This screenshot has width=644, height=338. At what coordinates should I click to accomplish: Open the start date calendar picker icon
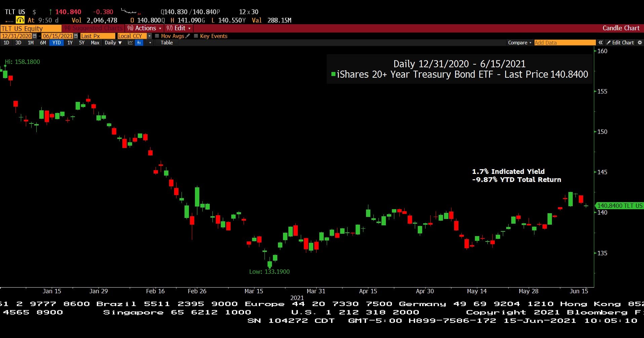[x=35, y=36]
